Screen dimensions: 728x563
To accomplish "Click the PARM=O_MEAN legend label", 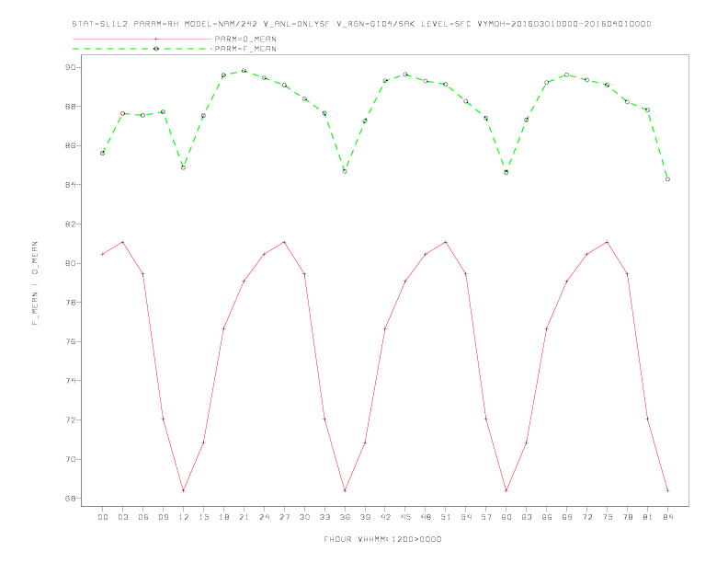I will pos(245,39).
